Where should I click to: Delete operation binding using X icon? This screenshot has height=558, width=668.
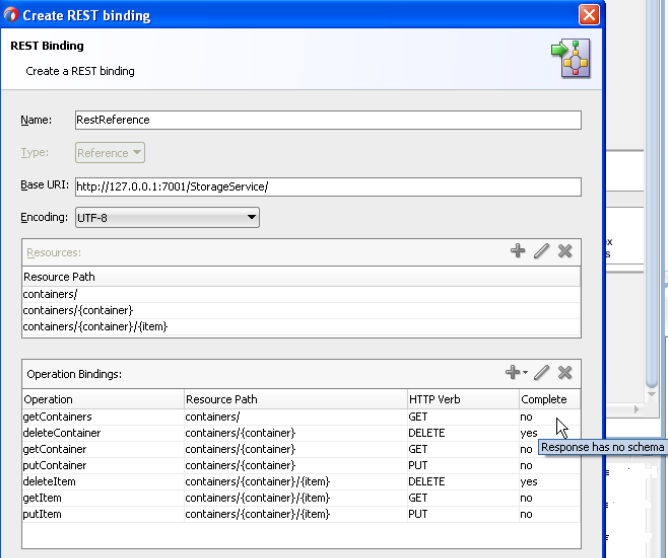[x=565, y=372]
